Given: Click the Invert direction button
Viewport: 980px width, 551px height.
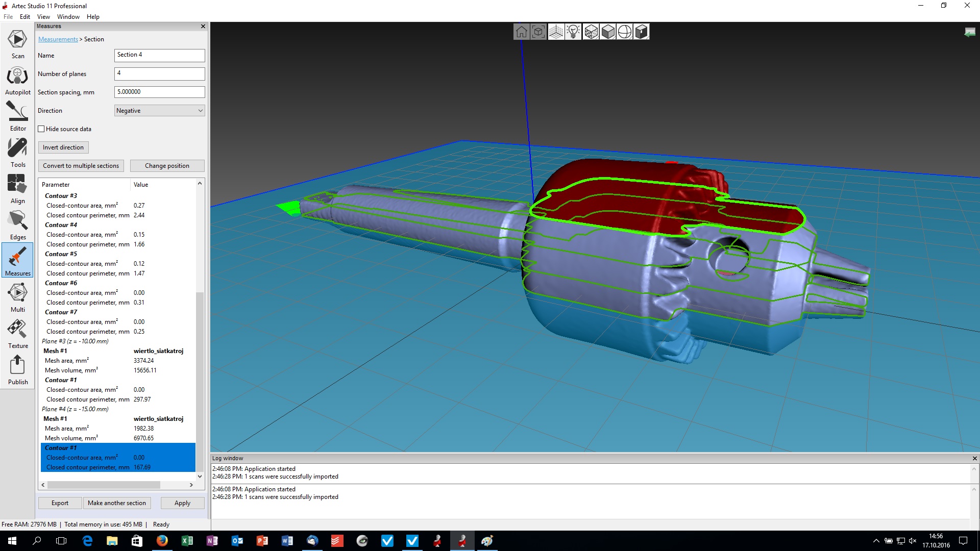Looking at the screenshot, I should [x=63, y=147].
